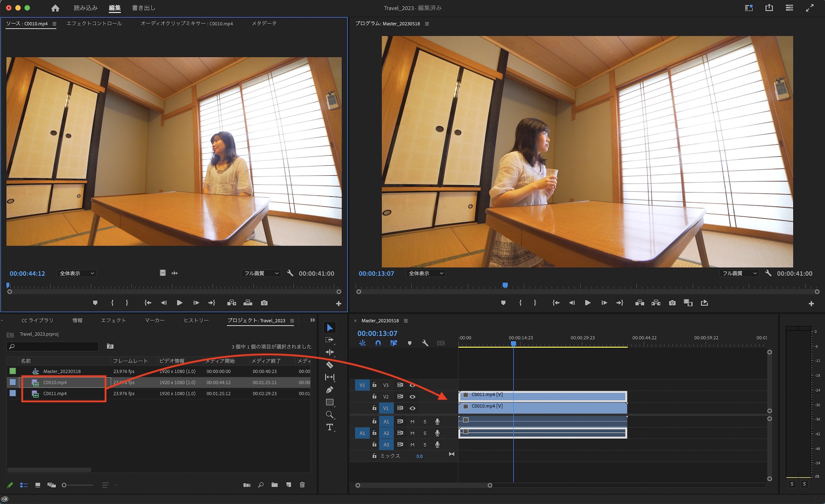This screenshot has width=825, height=504.
Task: Select the Zoom tool in the toolbar
Action: coord(330,415)
